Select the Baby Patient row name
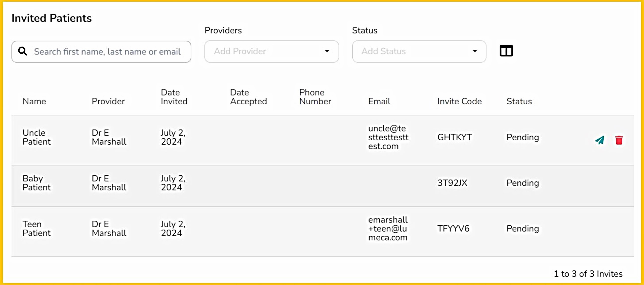The image size is (644, 285). click(36, 183)
